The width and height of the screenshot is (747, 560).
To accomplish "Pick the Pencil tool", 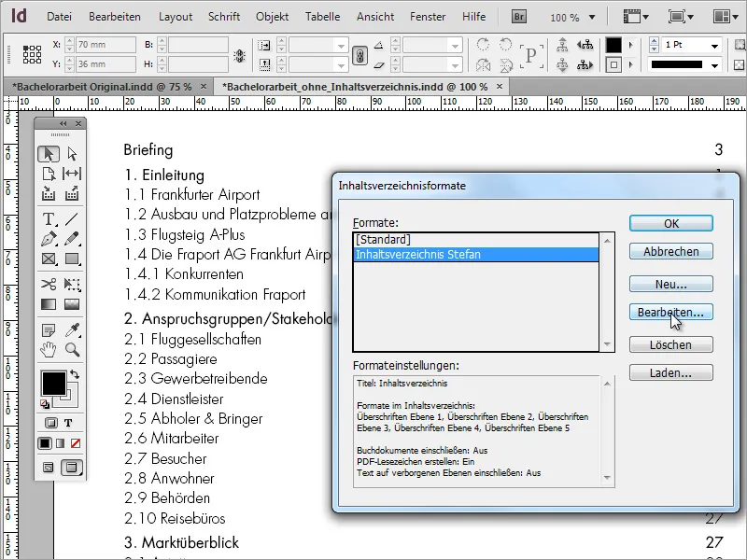I will (72, 239).
